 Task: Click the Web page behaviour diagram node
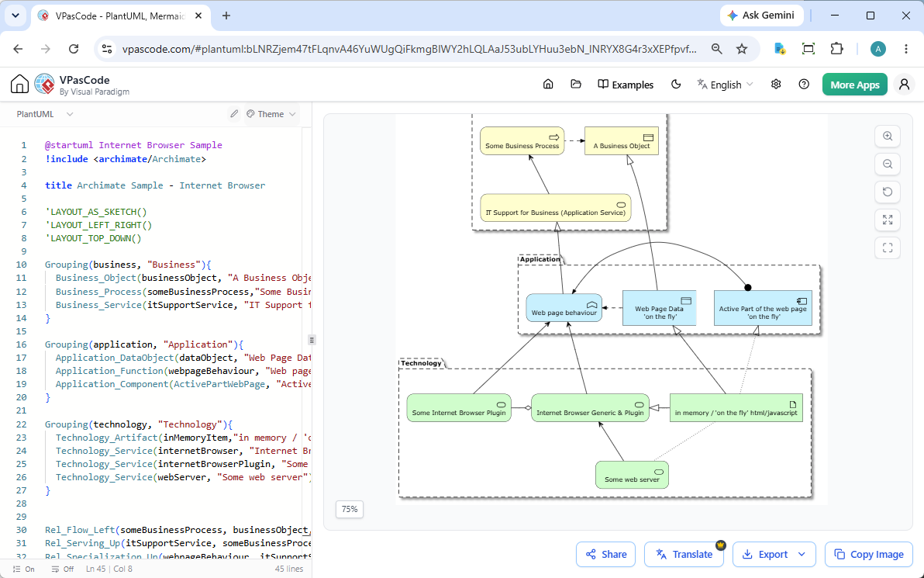click(x=564, y=307)
